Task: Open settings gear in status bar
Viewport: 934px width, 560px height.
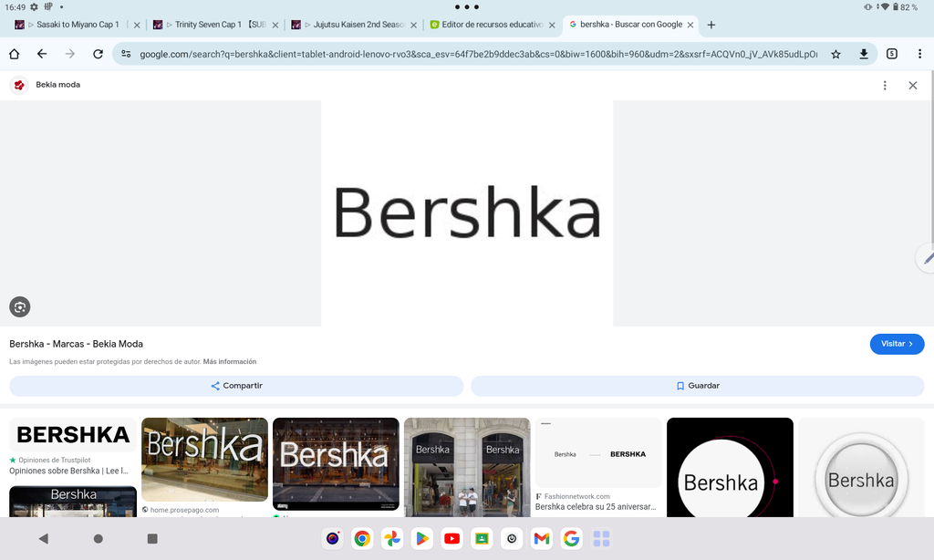Action: click(x=34, y=7)
